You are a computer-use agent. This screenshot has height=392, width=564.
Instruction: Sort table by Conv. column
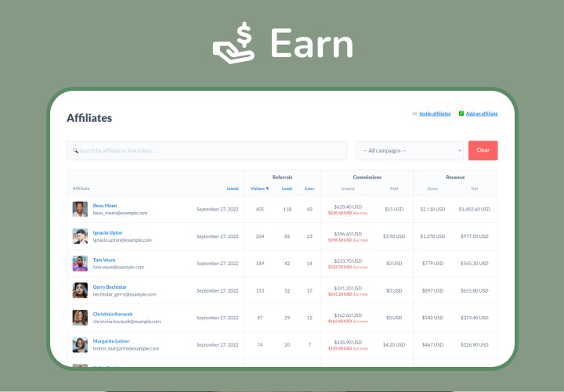coord(309,189)
